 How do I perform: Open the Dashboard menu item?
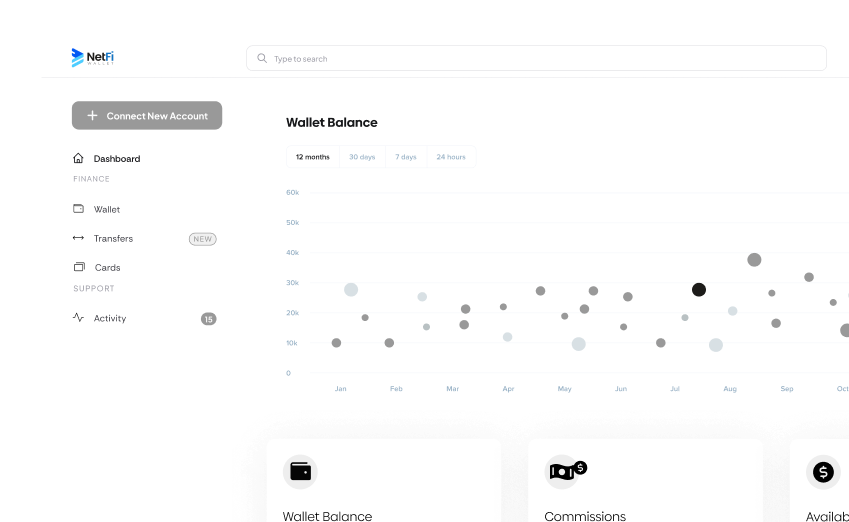pos(116,159)
